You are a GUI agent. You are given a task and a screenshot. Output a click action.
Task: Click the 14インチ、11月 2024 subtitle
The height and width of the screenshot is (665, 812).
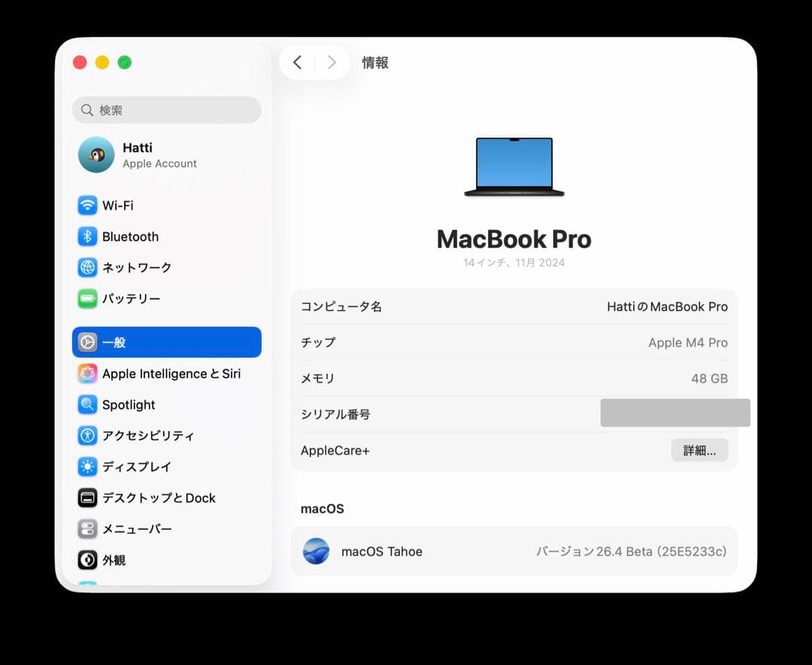point(514,262)
